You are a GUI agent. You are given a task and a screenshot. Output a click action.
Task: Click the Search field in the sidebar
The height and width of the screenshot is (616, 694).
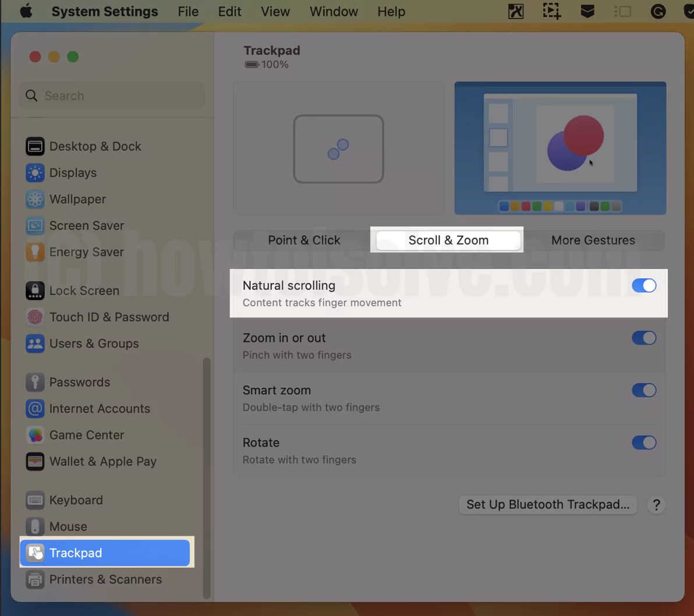[111, 95]
